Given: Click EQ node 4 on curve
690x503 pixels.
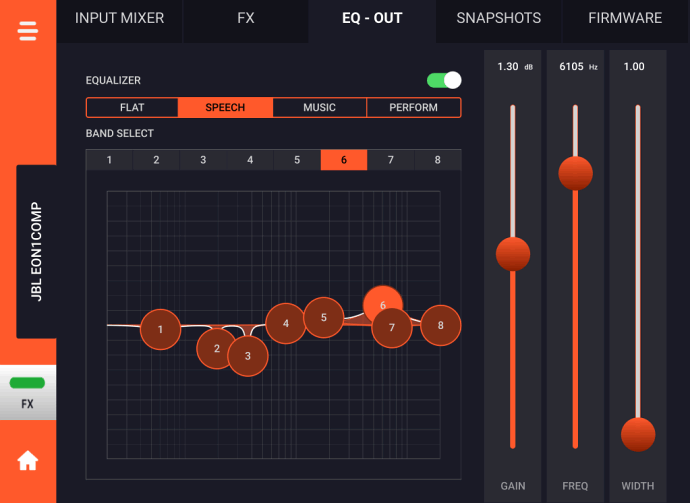Looking at the screenshot, I should pyautogui.click(x=285, y=323).
